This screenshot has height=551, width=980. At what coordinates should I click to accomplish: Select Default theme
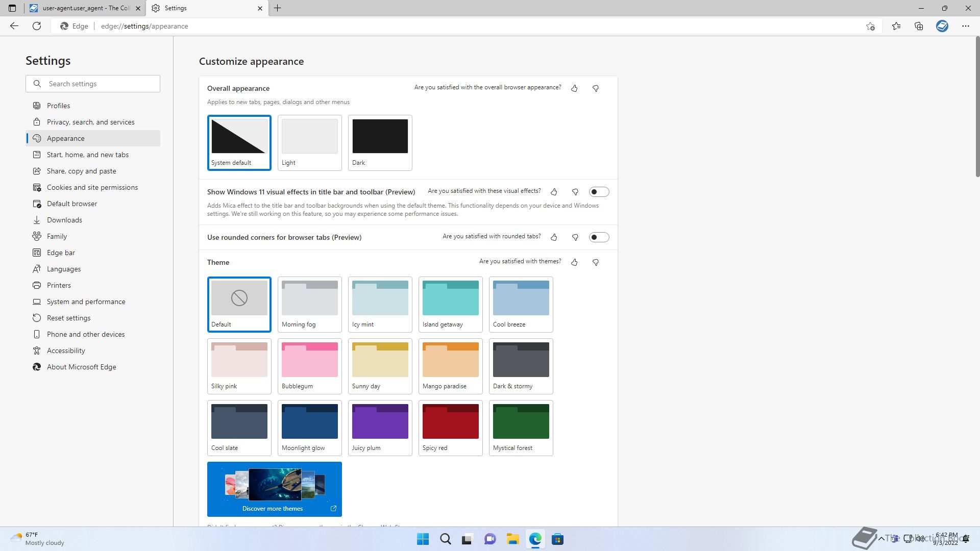[x=239, y=305]
